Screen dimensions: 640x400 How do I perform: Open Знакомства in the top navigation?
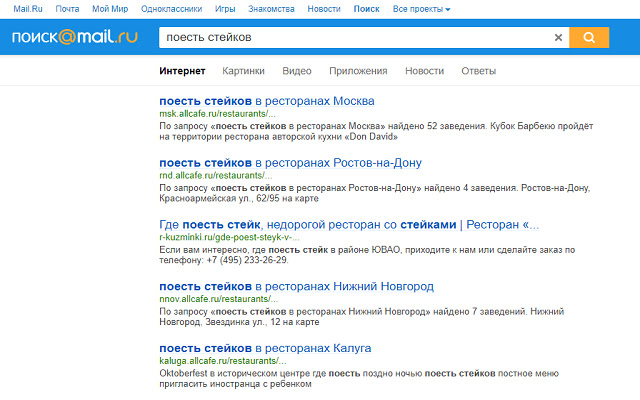(271, 9)
